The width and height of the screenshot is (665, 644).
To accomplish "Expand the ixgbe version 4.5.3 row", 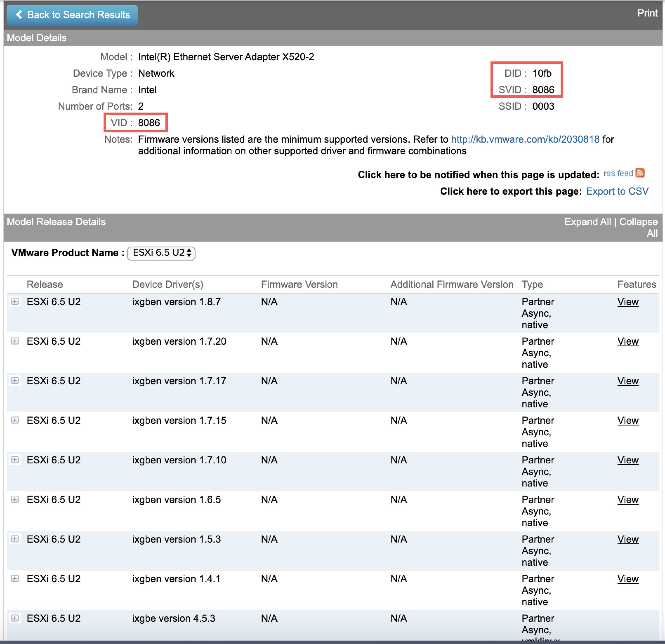I will coord(15,618).
